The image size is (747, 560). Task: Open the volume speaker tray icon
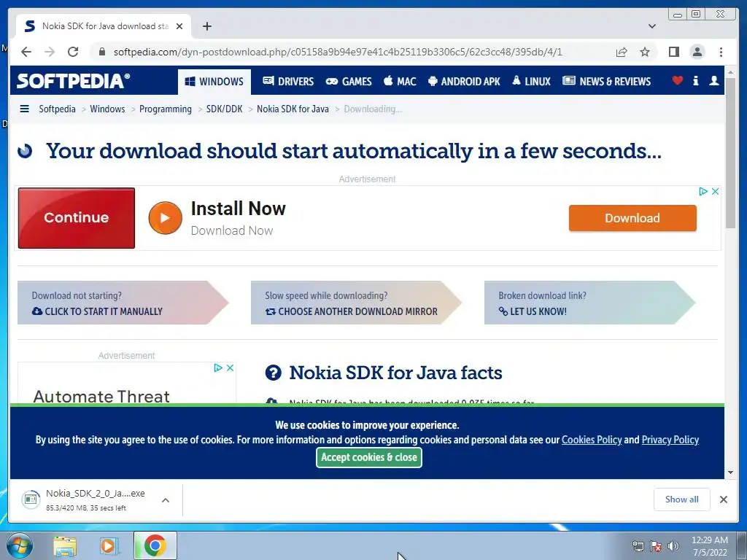point(673,546)
